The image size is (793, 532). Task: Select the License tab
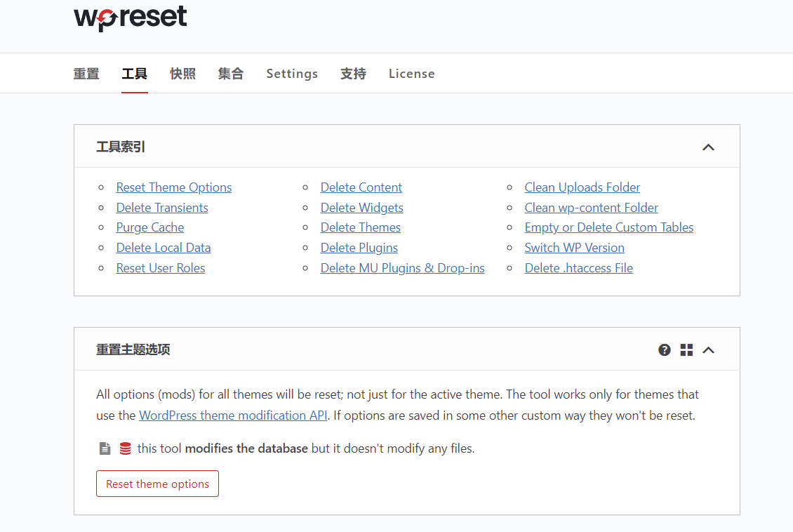[x=411, y=74]
